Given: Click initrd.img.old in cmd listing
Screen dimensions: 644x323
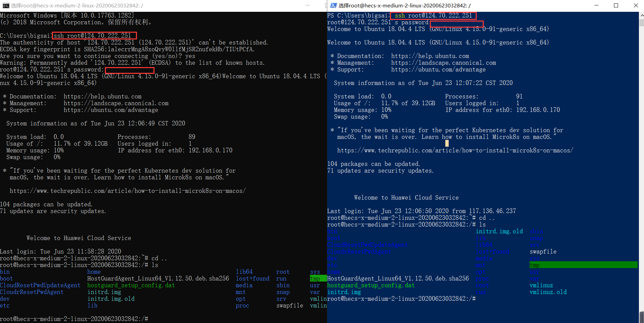Looking at the screenshot, I should (x=111, y=299).
